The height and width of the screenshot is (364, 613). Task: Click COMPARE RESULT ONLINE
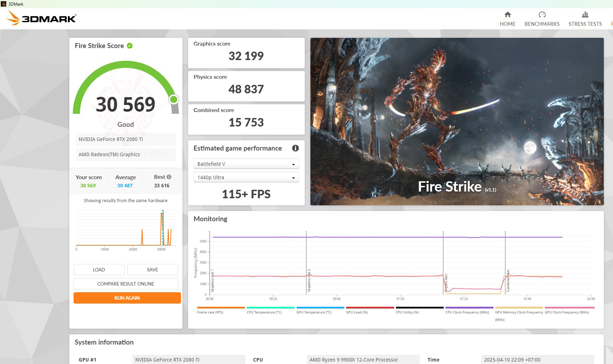point(126,284)
